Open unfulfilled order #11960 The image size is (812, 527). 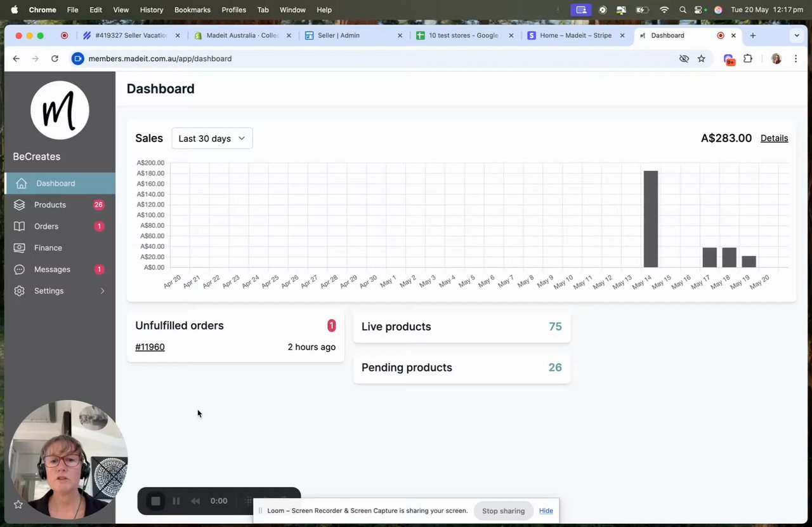(x=150, y=347)
